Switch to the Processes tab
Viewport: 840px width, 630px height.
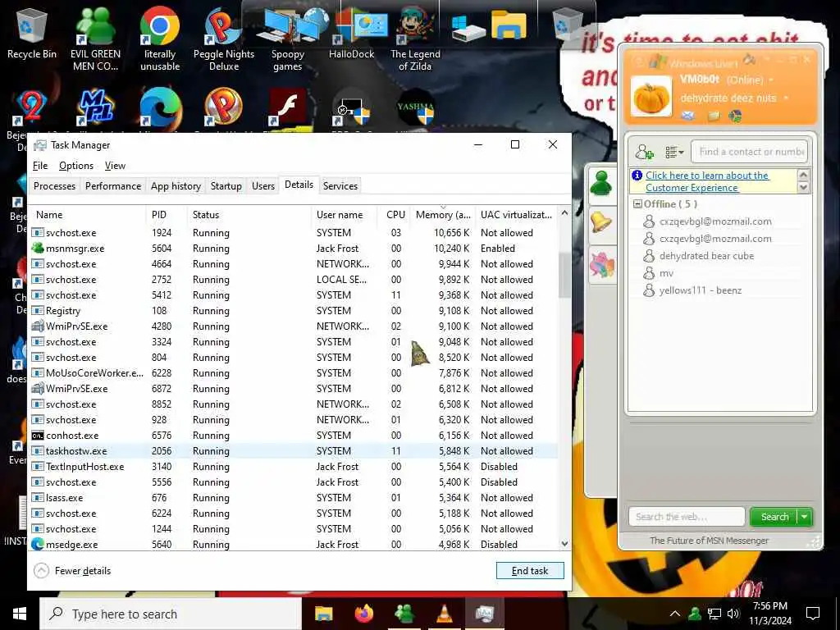(54, 186)
